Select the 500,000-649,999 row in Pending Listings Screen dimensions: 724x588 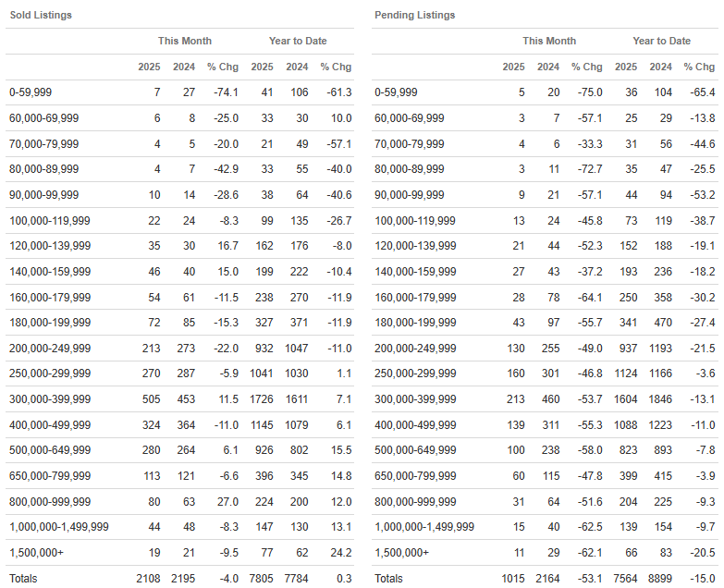click(x=545, y=450)
